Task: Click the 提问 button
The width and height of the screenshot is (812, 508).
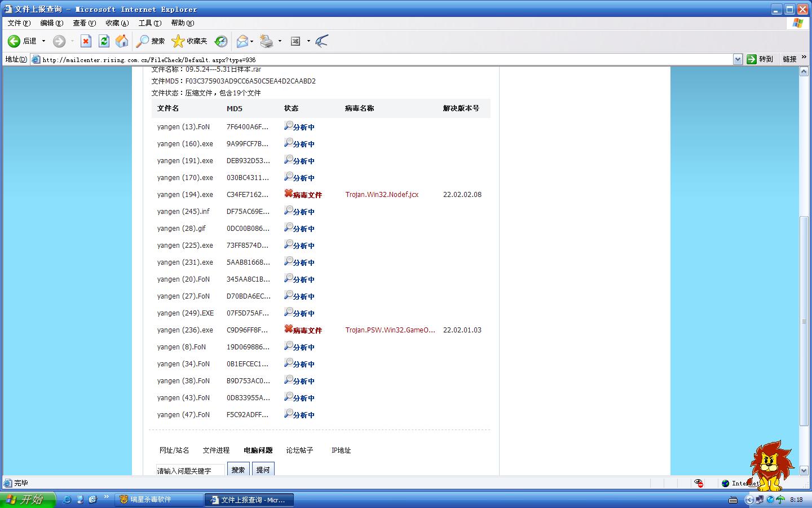Action: (x=263, y=469)
